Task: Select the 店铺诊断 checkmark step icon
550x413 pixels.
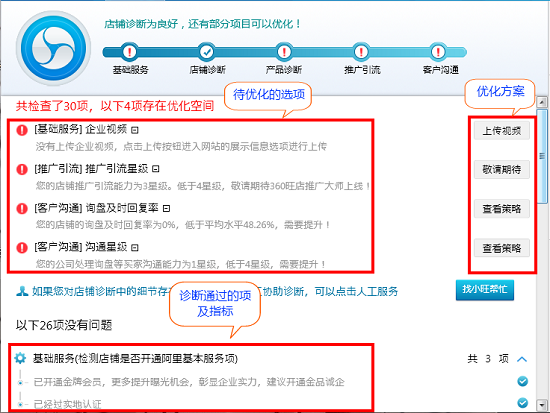Action: 207,52
